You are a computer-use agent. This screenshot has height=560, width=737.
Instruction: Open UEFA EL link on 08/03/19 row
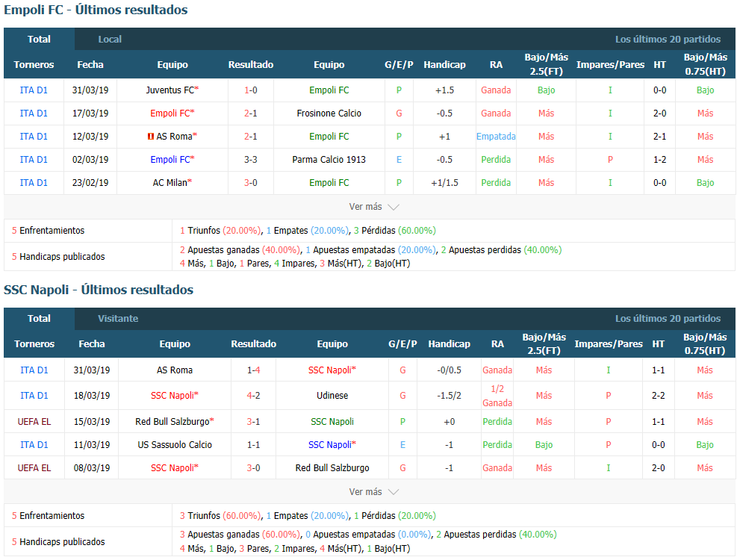click(34, 468)
